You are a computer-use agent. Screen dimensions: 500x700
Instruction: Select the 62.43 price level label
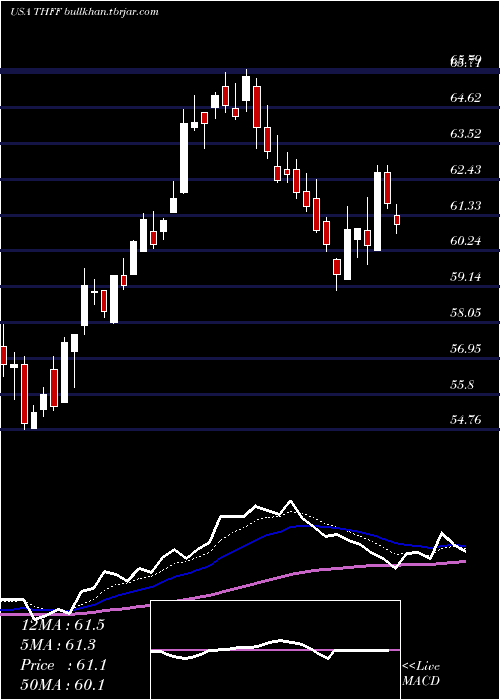click(466, 170)
